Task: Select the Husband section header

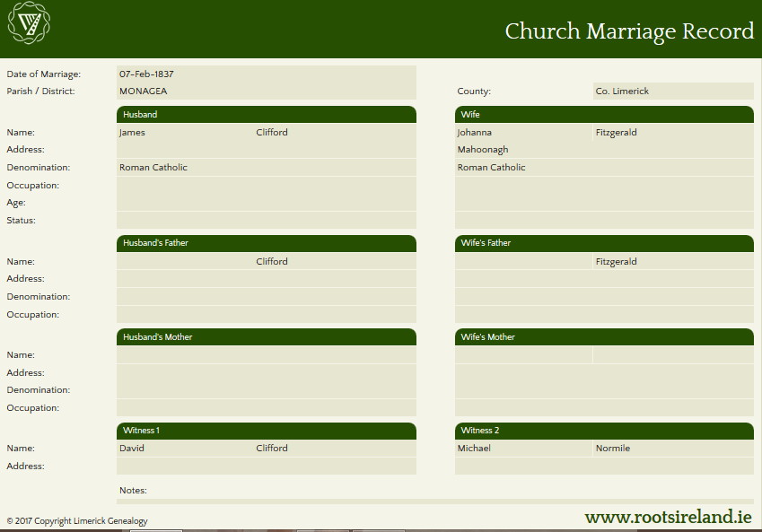Action: (266, 115)
